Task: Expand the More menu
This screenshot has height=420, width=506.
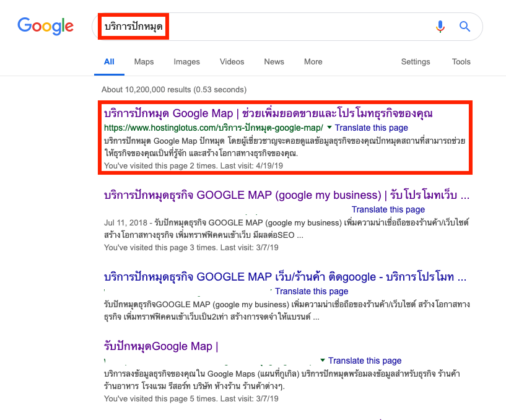Action: [x=313, y=62]
